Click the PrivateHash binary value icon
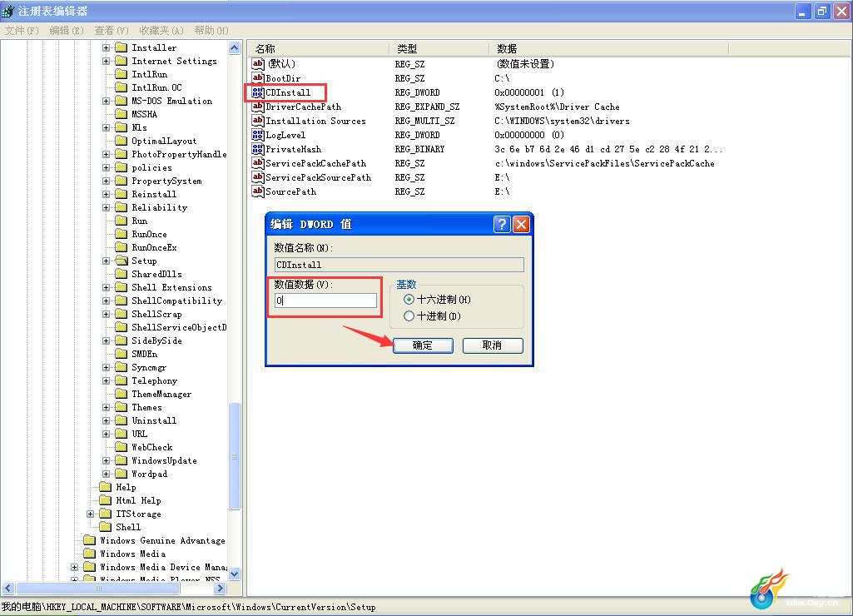 pos(258,149)
